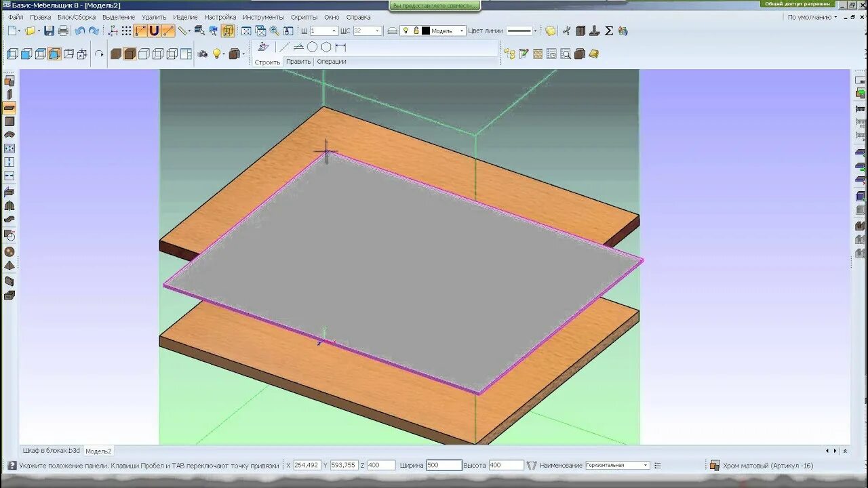Switch to the Операции tab

coord(332,62)
